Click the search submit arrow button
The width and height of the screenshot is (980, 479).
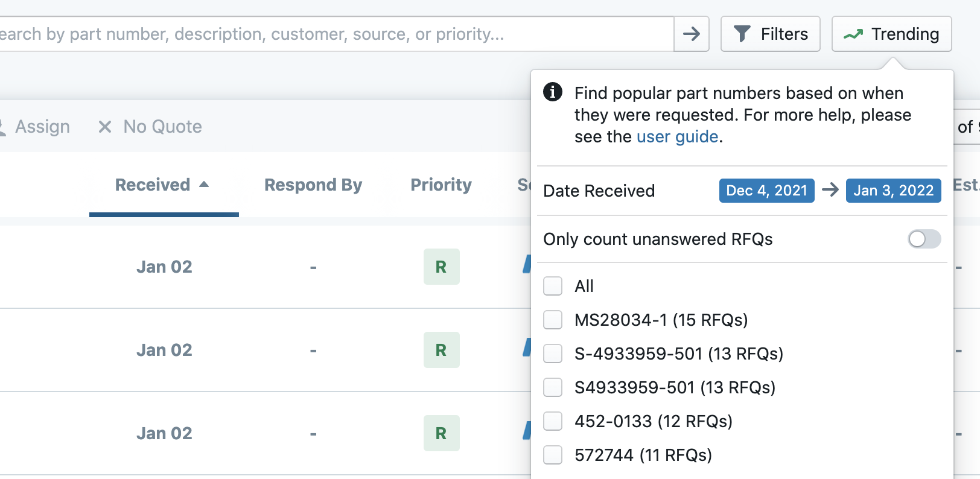691,34
